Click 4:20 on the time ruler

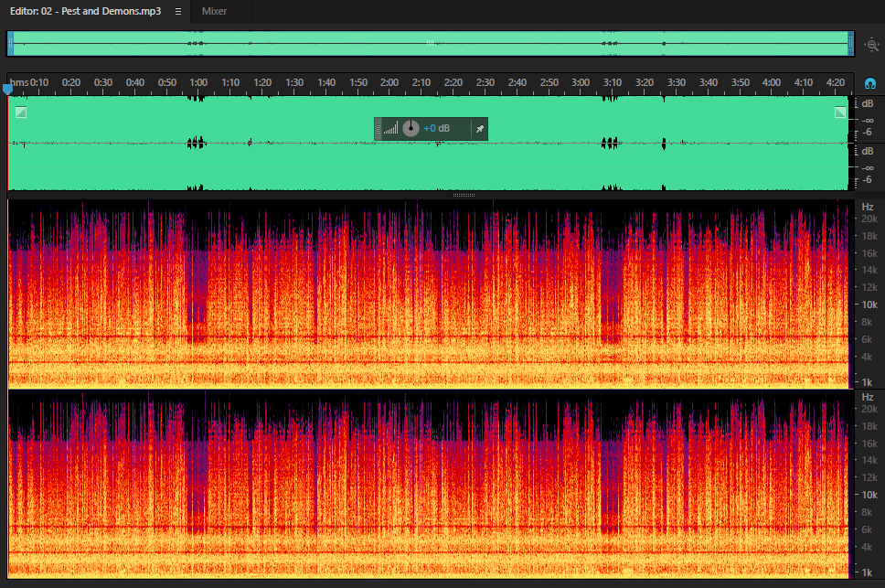pyautogui.click(x=836, y=82)
